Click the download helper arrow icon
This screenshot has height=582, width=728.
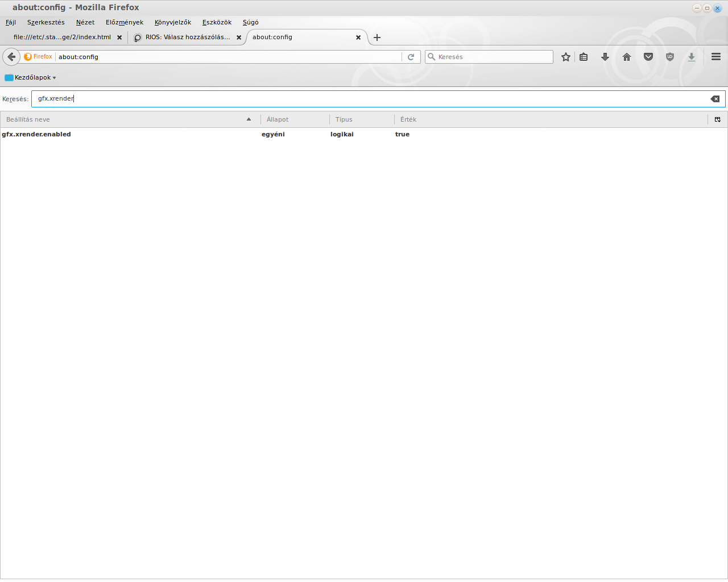pyautogui.click(x=692, y=57)
